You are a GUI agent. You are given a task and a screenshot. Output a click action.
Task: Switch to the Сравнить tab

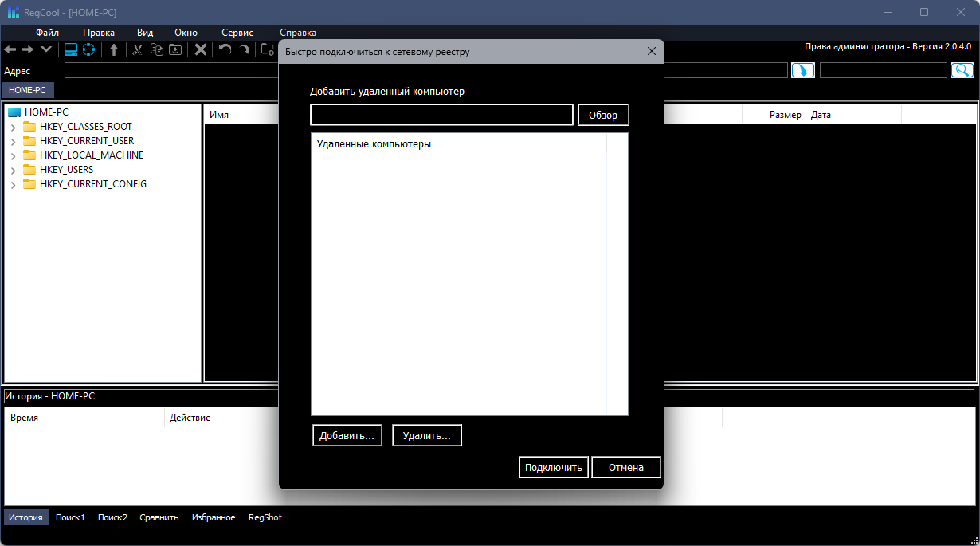159,517
